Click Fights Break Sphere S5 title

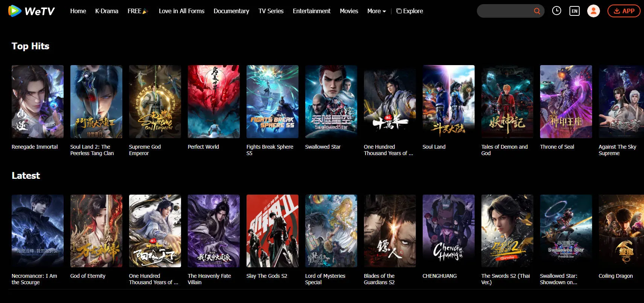[270, 150]
